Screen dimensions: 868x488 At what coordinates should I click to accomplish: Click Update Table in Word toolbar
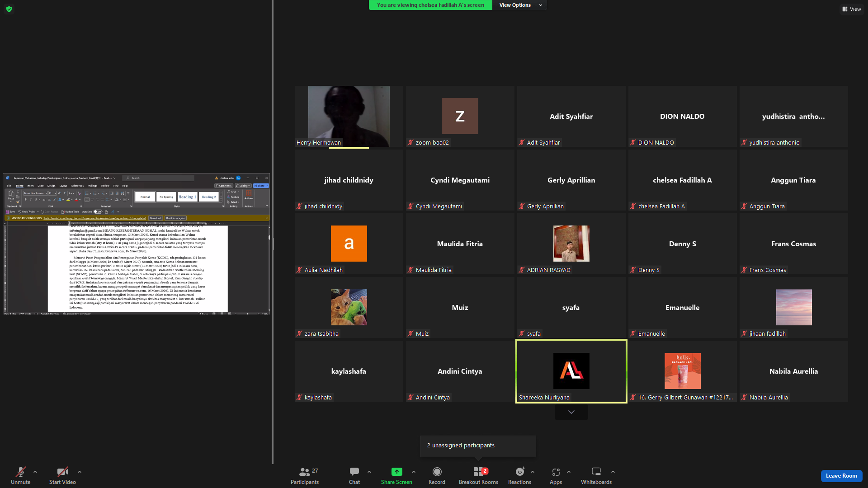pyautogui.click(x=70, y=211)
